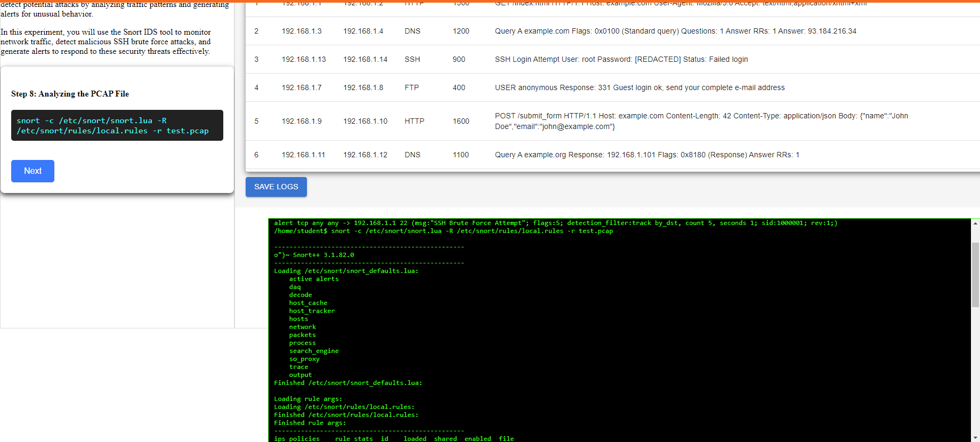Click the terminal scrollbar up arrow

975,223
